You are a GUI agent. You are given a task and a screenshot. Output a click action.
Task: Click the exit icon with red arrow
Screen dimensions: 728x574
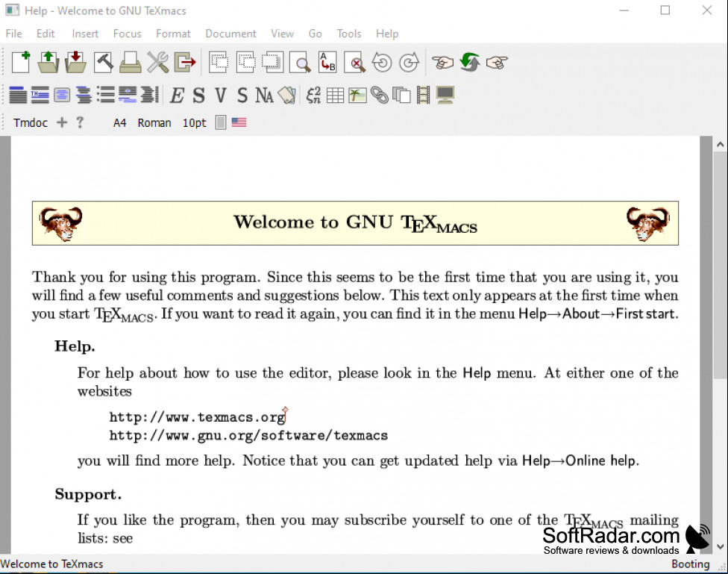pos(185,62)
